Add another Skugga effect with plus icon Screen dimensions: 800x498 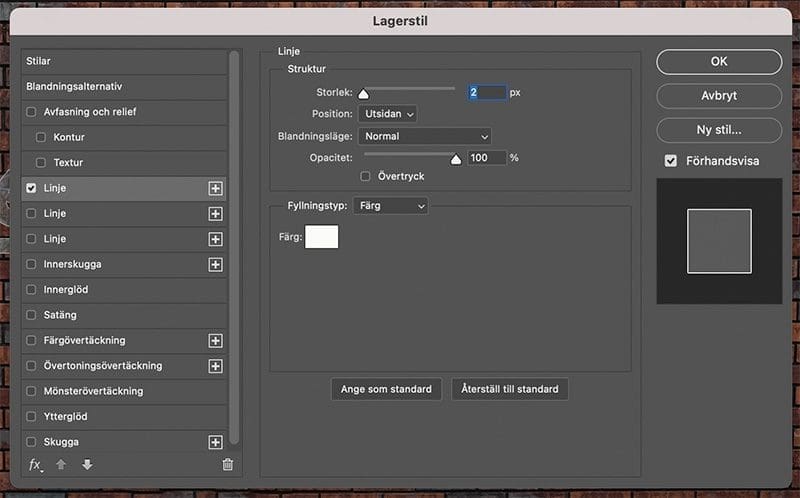pos(215,442)
